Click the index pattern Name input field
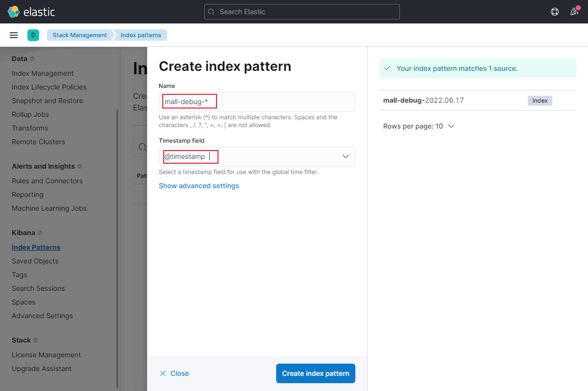Image resolution: width=588 pixels, height=391 pixels. tap(257, 102)
